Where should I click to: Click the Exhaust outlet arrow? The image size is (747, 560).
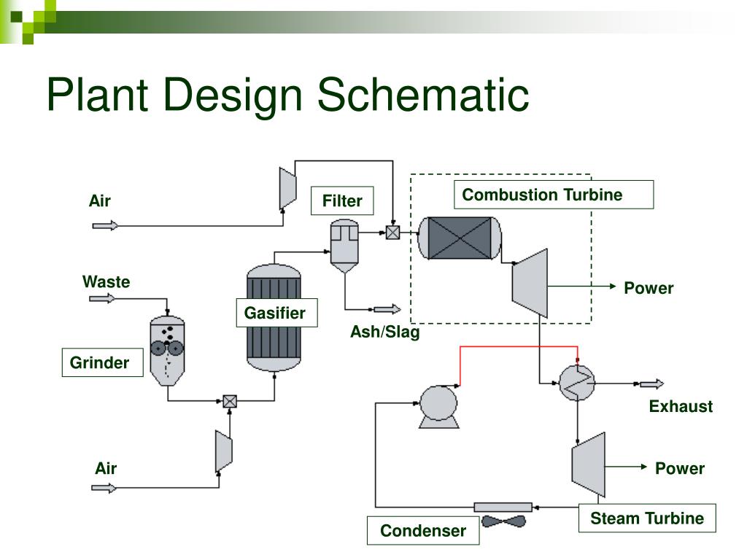(651, 384)
